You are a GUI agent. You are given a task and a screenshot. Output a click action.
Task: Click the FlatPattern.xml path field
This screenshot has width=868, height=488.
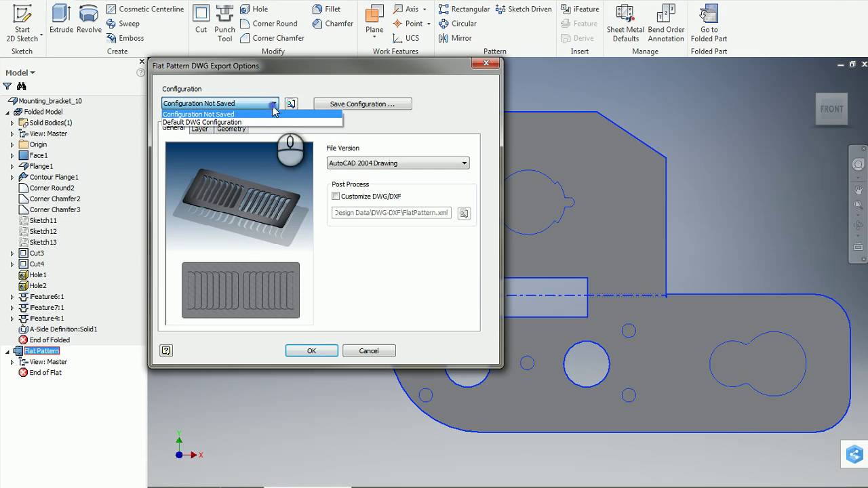click(391, 213)
